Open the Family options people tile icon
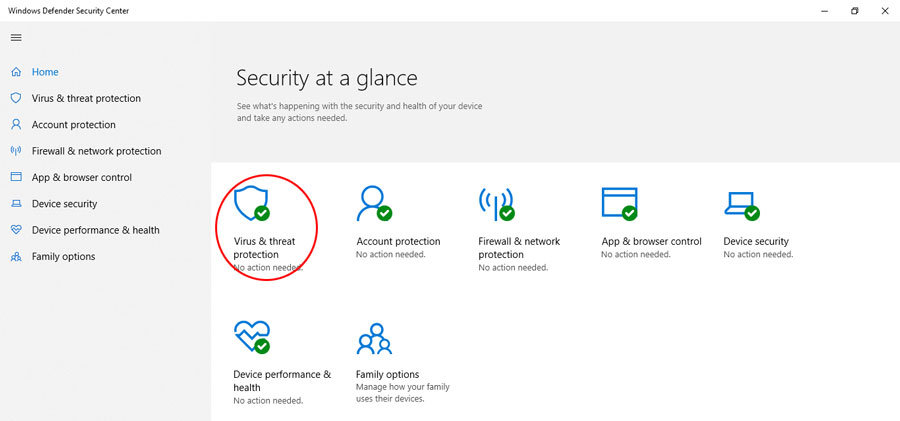 coord(374,339)
